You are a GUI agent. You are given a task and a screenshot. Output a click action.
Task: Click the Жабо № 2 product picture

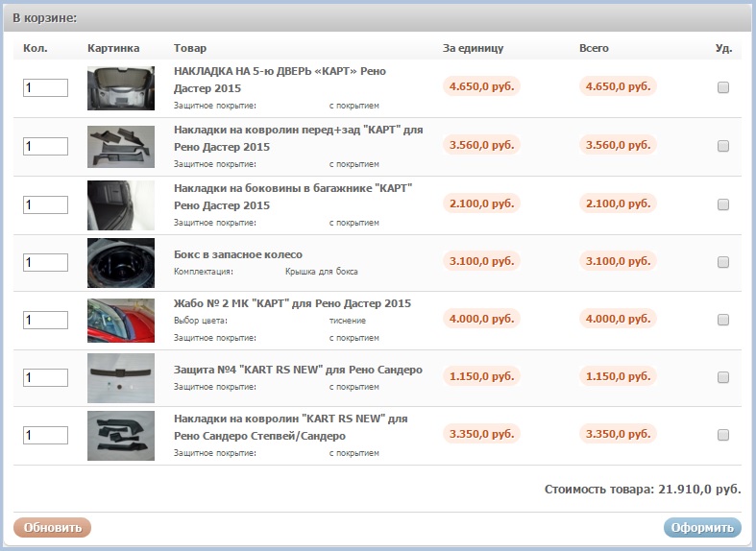[120, 320]
